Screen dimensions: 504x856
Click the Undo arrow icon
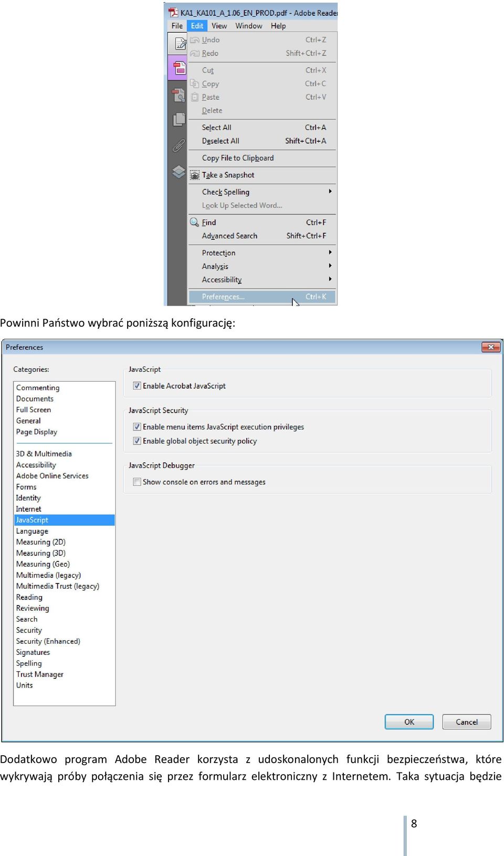[x=195, y=40]
